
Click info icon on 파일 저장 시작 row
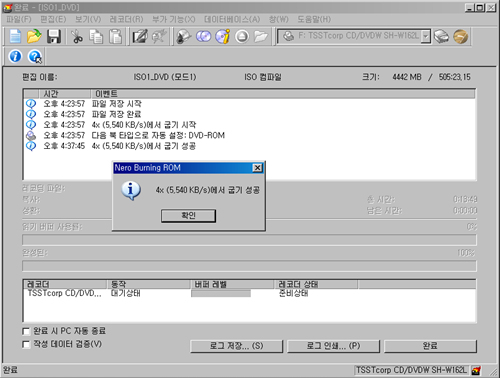click(31, 104)
